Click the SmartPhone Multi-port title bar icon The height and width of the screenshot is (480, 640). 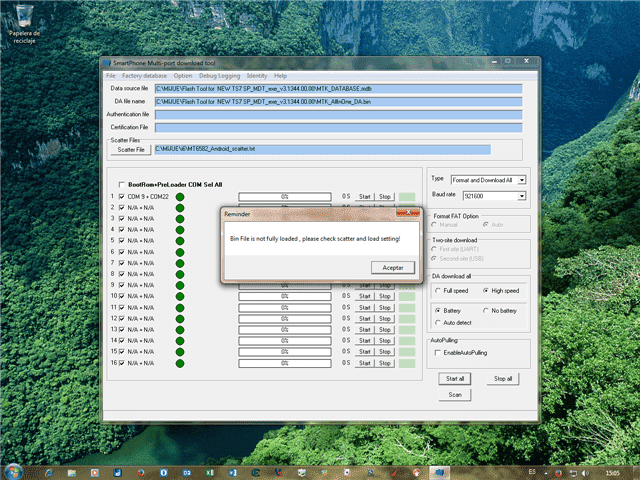pyautogui.click(x=107, y=63)
